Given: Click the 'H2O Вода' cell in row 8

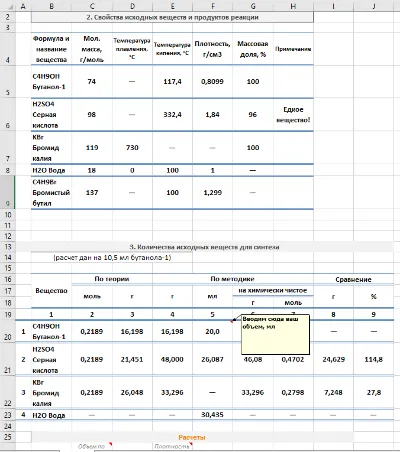Looking at the screenshot, I should [x=51, y=170].
